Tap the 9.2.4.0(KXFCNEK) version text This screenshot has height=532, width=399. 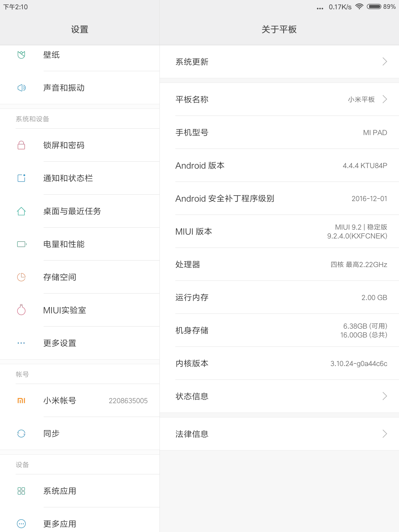tap(357, 236)
